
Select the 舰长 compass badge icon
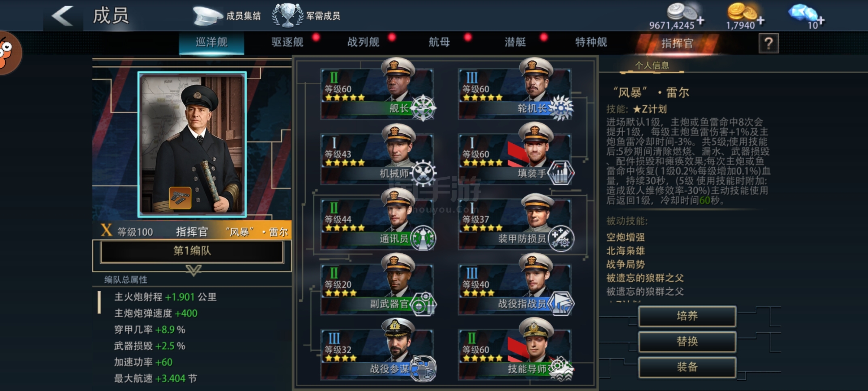pyautogui.click(x=423, y=108)
